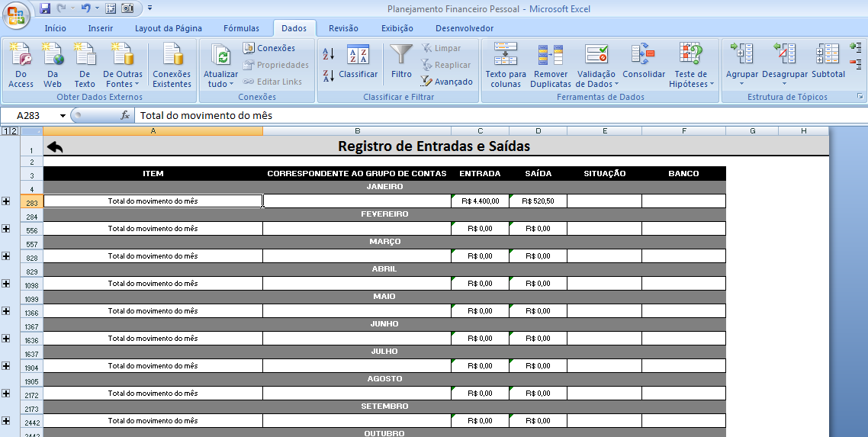
Task: Click the Desagrupar icon
Action: click(x=784, y=54)
